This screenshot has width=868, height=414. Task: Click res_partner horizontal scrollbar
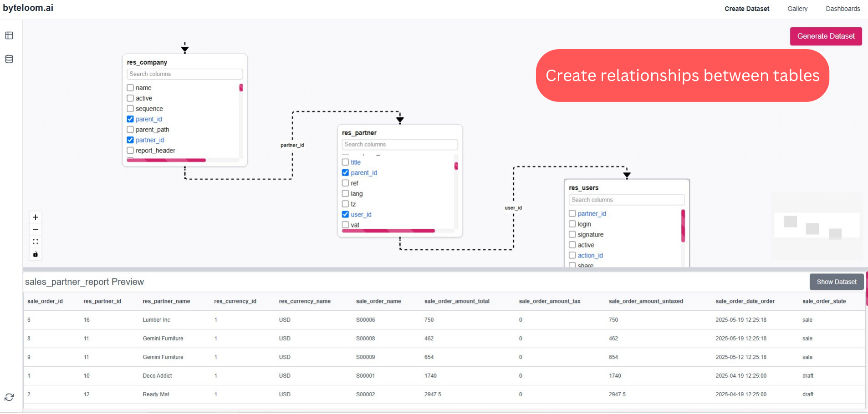(388, 231)
